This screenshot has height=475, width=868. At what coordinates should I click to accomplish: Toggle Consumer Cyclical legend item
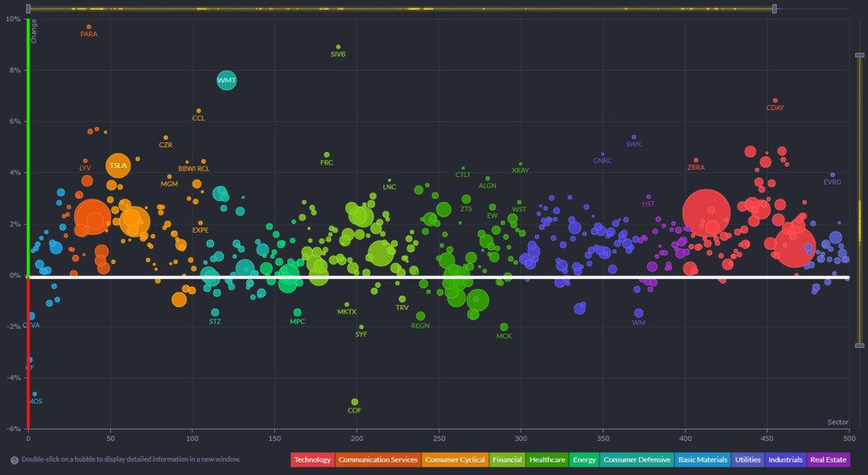pos(455,460)
